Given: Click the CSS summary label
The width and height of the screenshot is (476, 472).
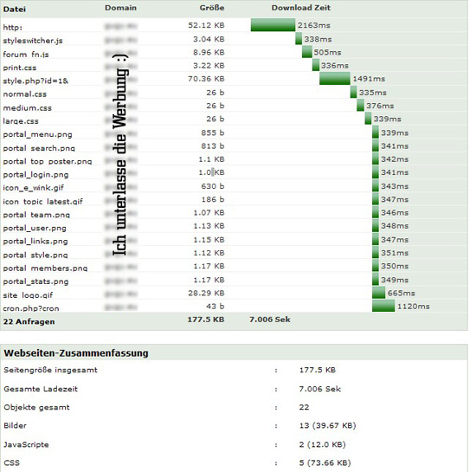Looking at the screenshot, I should (12, 462).
